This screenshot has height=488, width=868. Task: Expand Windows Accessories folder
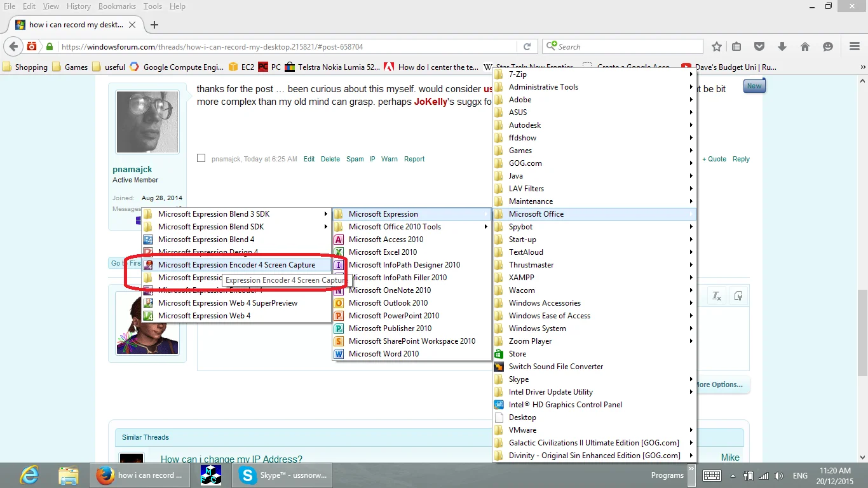(595, 303)
